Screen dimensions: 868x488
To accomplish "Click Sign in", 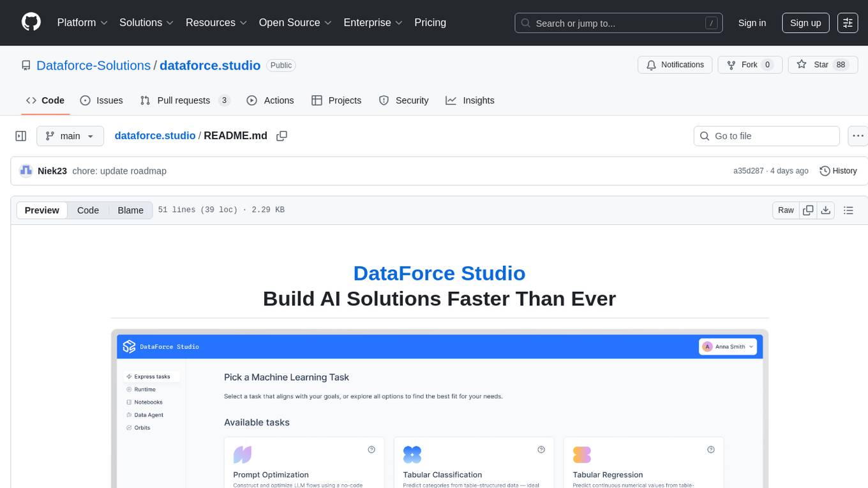I will point(752,22).
